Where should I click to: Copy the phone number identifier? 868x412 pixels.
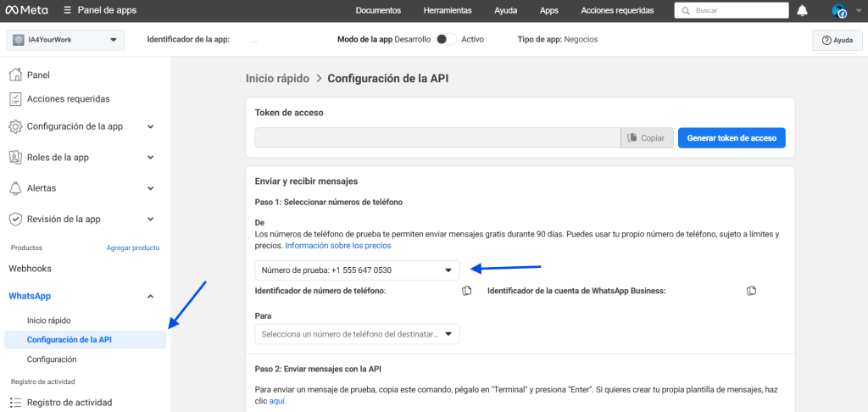pos(467,291)
